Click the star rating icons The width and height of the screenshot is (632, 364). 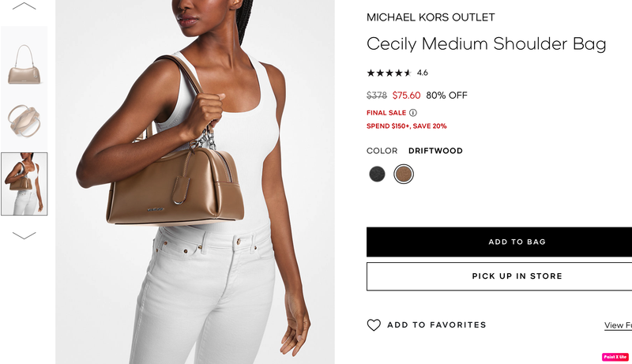point(389,73)
